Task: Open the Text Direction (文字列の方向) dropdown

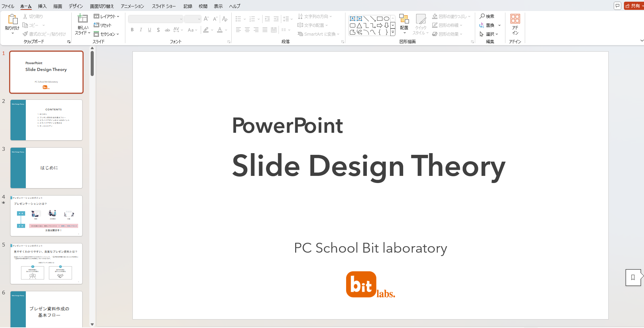Action: tap(315, 16)
